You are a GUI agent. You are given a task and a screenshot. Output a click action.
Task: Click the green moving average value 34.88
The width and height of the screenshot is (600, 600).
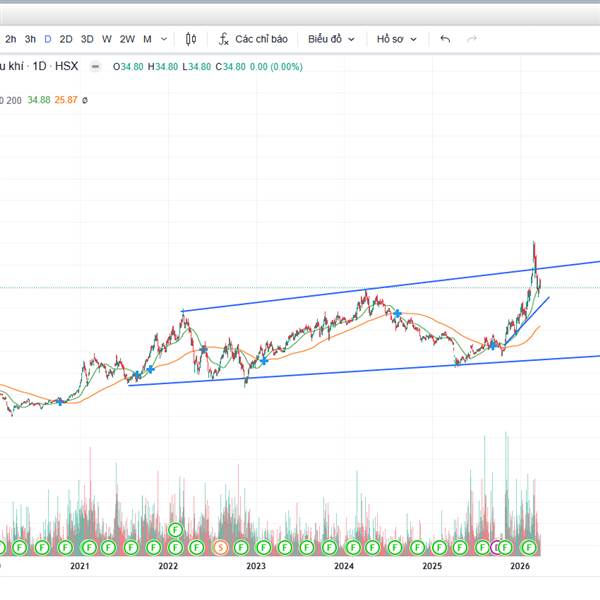click(x=39, y=100)
